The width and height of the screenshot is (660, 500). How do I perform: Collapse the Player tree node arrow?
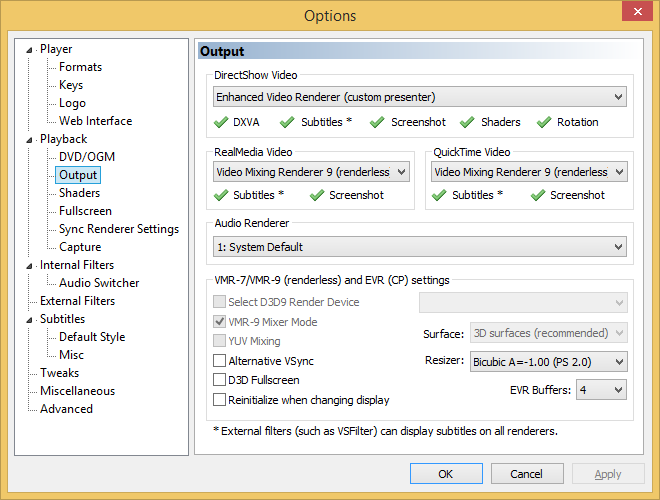click(29, 50)
